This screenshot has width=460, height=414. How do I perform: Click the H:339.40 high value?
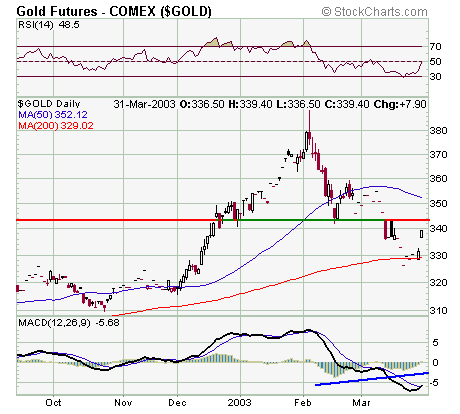point(250,104)
